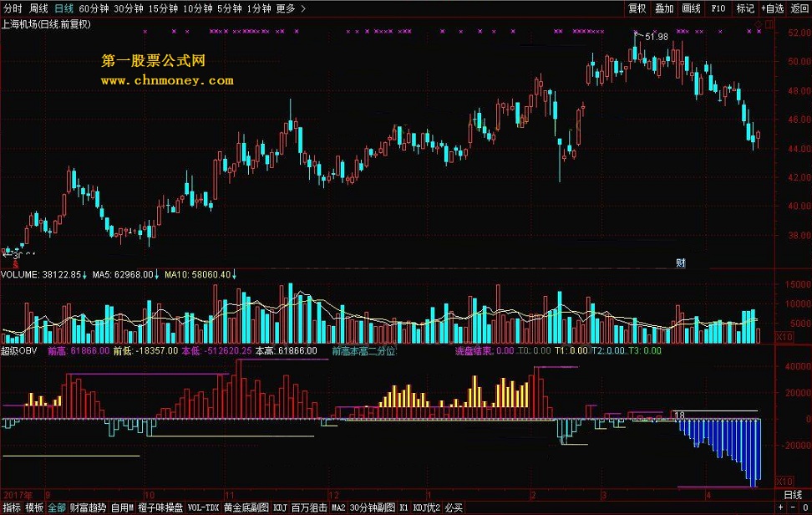Open the 指标 indicator tab
This screenshot has height=515, width=812.
click(13, 507)
